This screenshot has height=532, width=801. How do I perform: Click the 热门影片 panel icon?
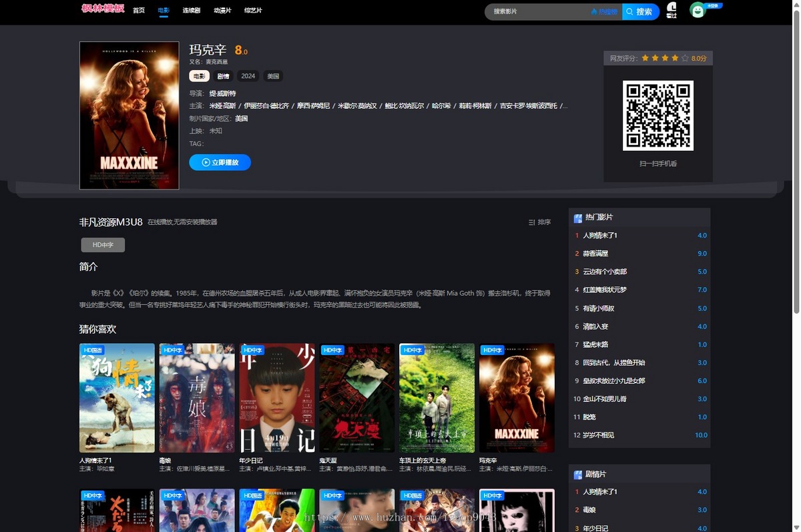pyautogui.click(x=578, y=218)
